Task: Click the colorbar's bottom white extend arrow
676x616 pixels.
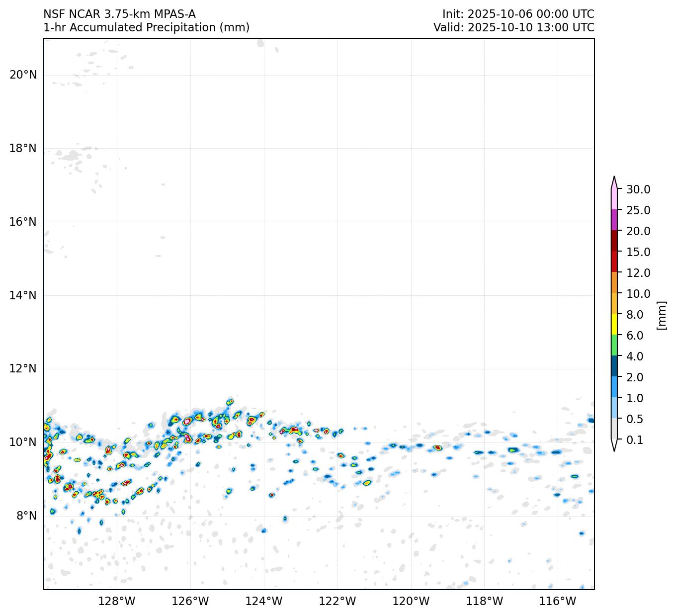Action: [x=614, y=445]
